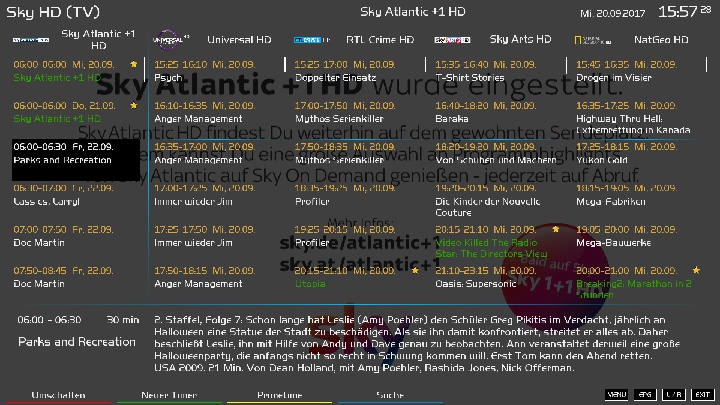Select the RTL Crime HD channel logo

[312, 40]
